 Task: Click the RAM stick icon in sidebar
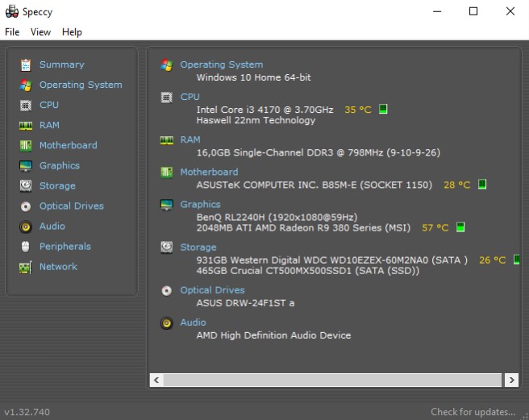(26, 126)
